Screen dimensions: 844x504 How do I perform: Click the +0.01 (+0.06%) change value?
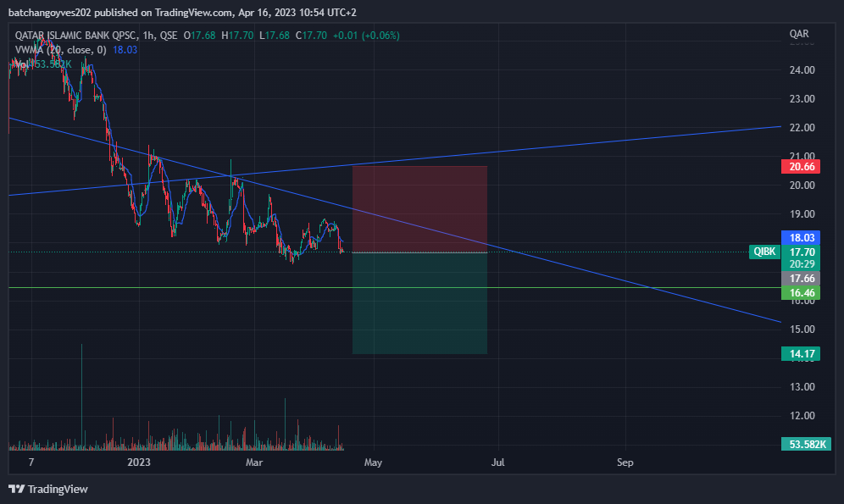(x=366, y=36)
